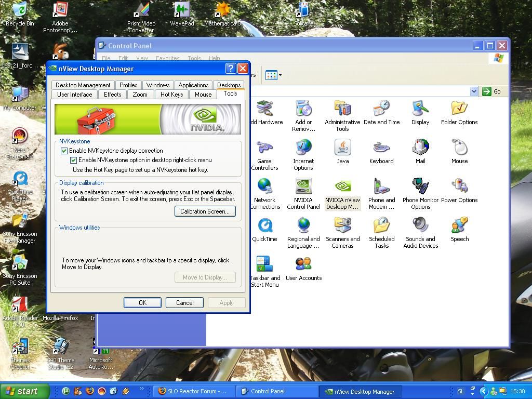532x399 pixels.
Task: Open the Mail applet icon
Action: [420, 151]
